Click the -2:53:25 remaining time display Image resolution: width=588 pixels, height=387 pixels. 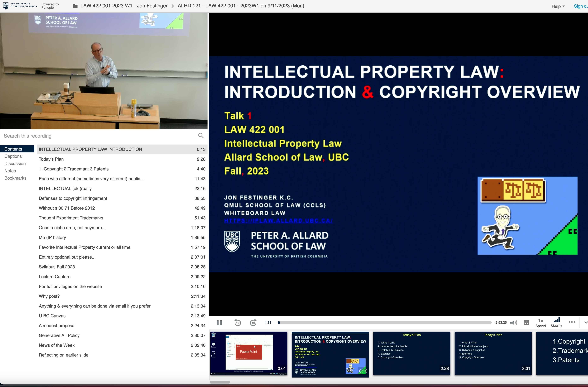tap(500, 322)
